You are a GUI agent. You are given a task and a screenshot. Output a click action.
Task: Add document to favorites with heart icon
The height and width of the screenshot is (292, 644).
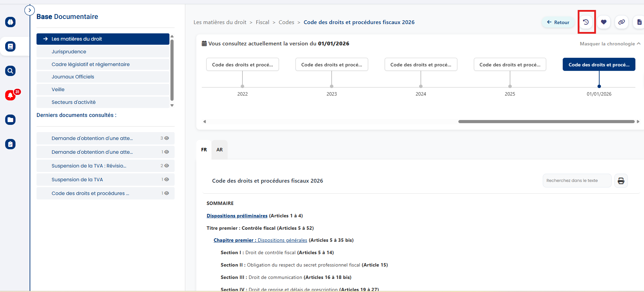point(604,22)
